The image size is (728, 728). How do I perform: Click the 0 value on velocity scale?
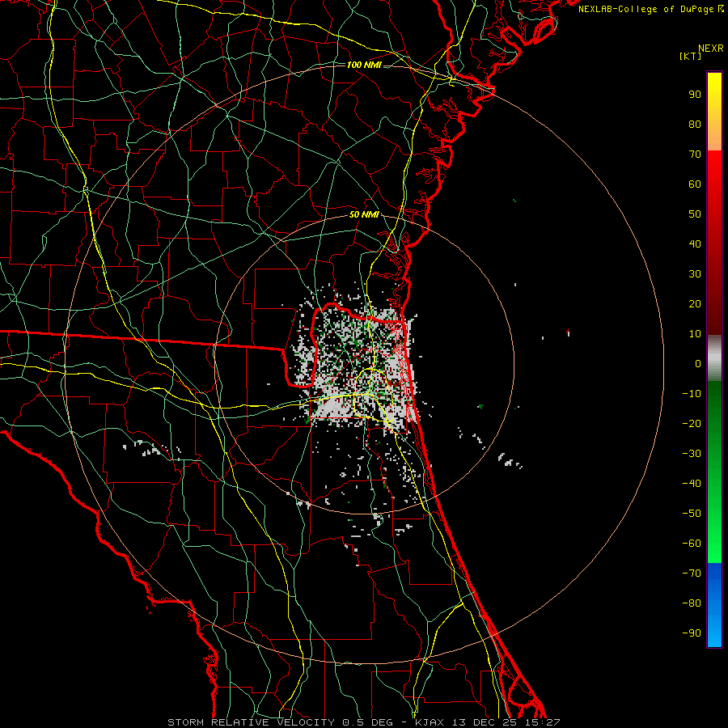coord(698,364)
